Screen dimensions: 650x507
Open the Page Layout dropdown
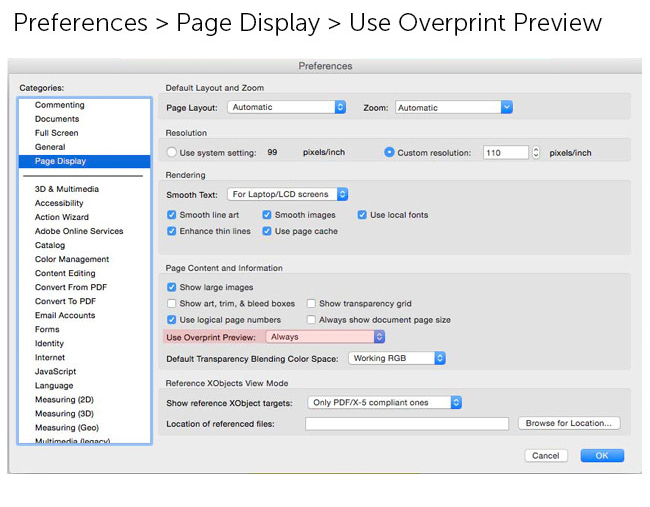[x=286, y=107]
